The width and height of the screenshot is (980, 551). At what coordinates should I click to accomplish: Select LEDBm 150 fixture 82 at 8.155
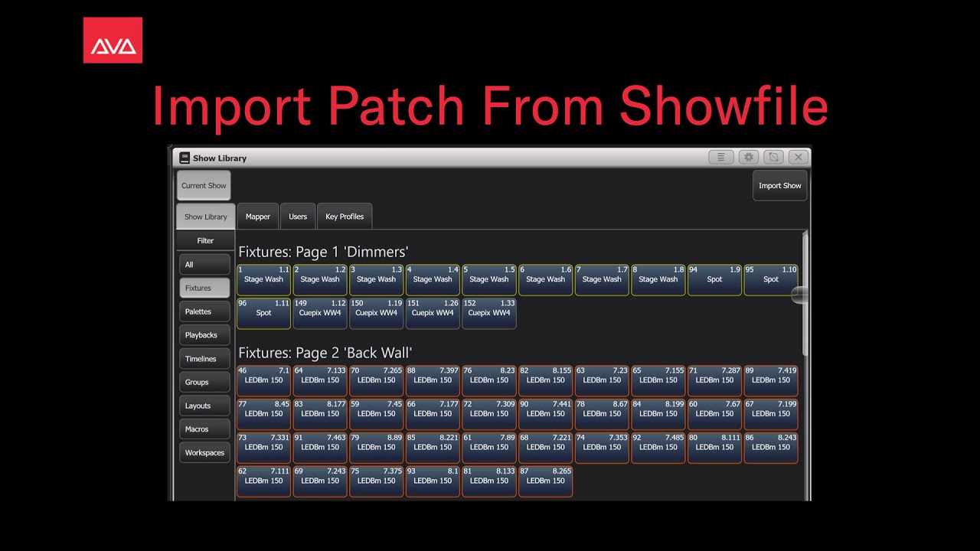[546, 380]
